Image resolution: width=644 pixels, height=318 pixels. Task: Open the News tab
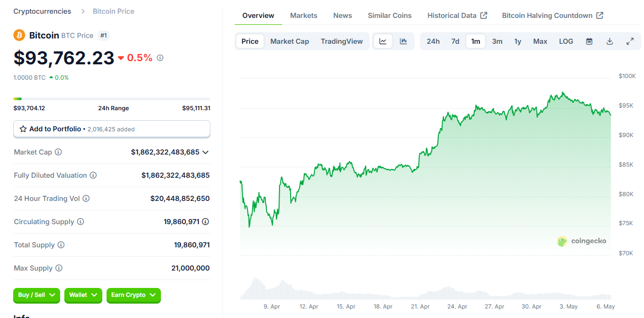tap(343, 15)
